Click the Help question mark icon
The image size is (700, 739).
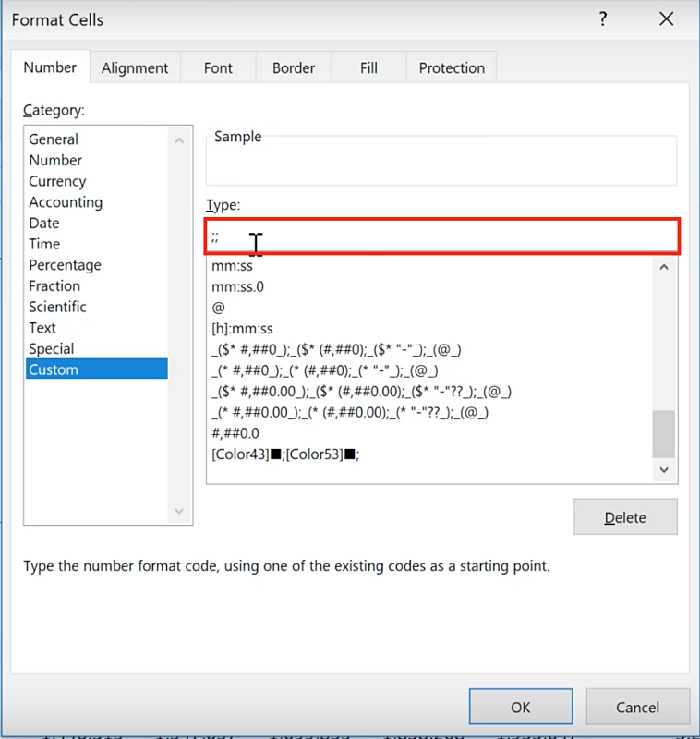coord(603,19)
